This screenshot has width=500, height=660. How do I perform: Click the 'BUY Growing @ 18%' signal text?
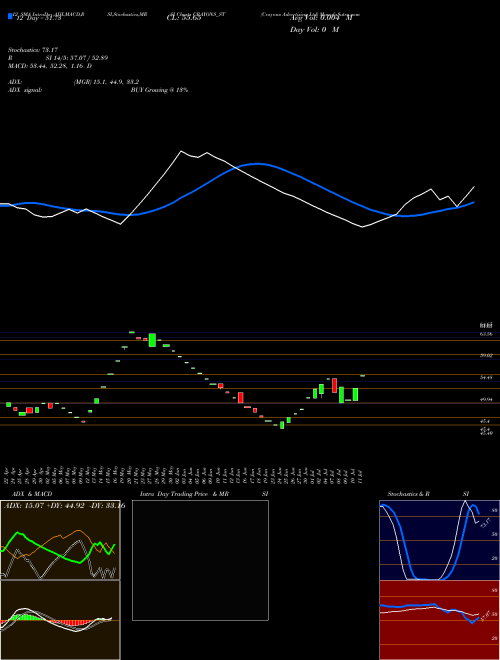pos(159,90)
